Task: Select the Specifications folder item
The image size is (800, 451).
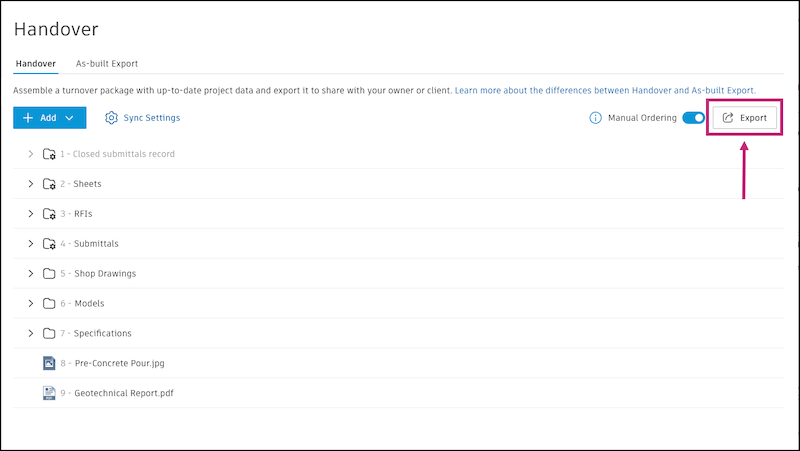Action: (x=102, y=333)
